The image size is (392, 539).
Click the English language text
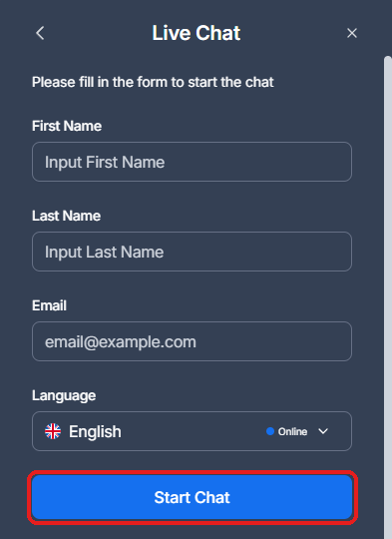point(95,432)
